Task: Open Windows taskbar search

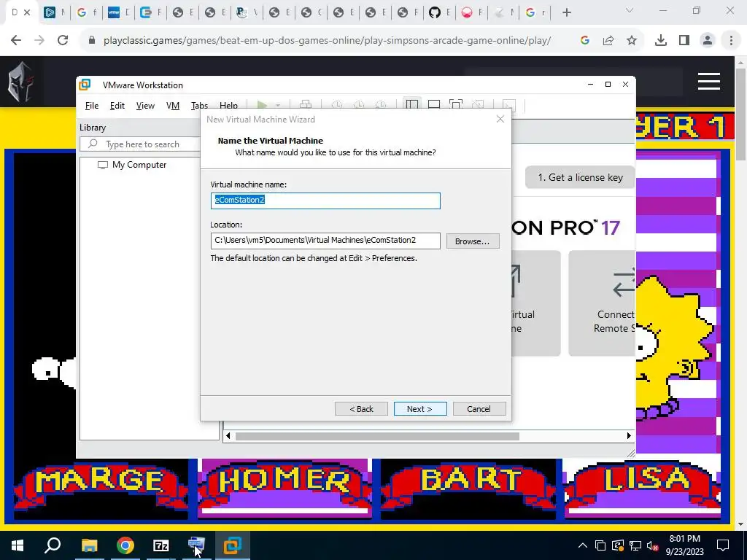Action: 53,545
